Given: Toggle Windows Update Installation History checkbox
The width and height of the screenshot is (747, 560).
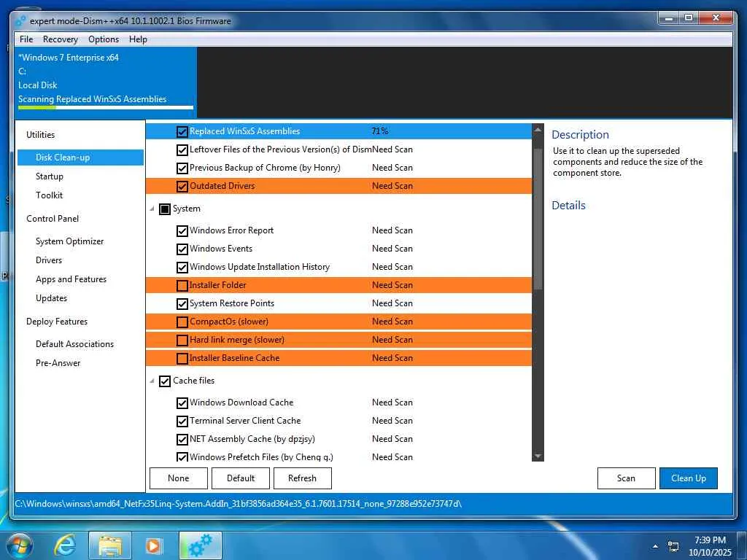Looking at the screenshot, I should tap(182, 267).
